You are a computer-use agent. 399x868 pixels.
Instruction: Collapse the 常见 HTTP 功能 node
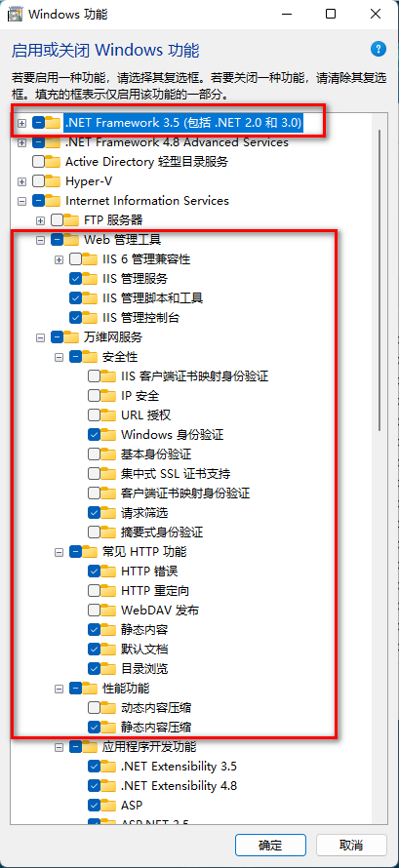[x=60, y=552]
